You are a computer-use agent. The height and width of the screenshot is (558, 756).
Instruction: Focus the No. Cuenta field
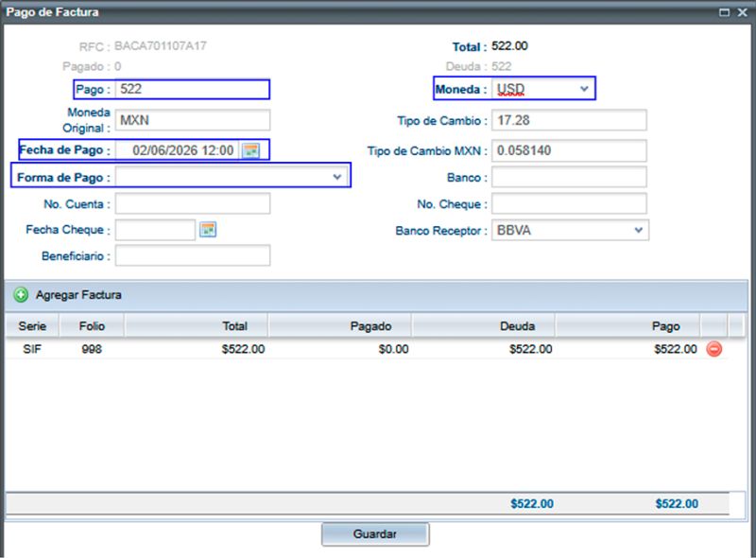click(x=193, y=203)
